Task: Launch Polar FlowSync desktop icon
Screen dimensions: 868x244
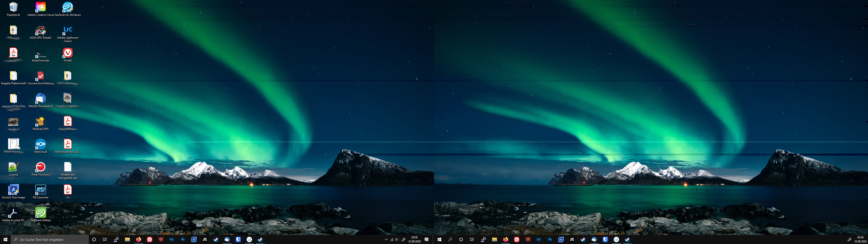Action: click(40, 167)
